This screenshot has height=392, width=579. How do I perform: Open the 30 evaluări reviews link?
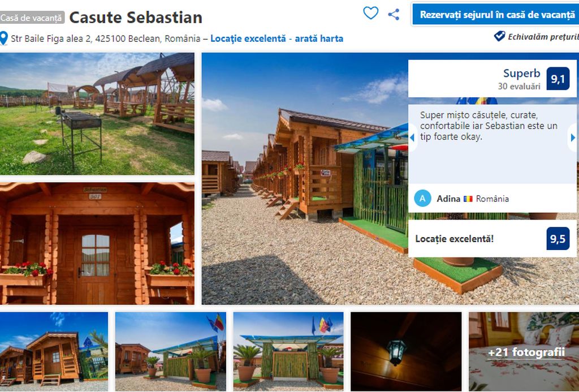[519, 86]
